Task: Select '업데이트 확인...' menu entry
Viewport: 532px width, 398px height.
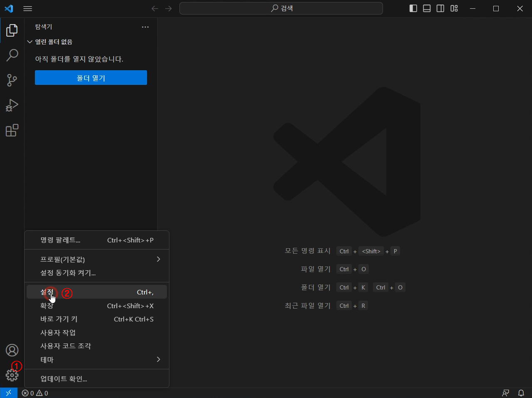Action: pos(97,379)
